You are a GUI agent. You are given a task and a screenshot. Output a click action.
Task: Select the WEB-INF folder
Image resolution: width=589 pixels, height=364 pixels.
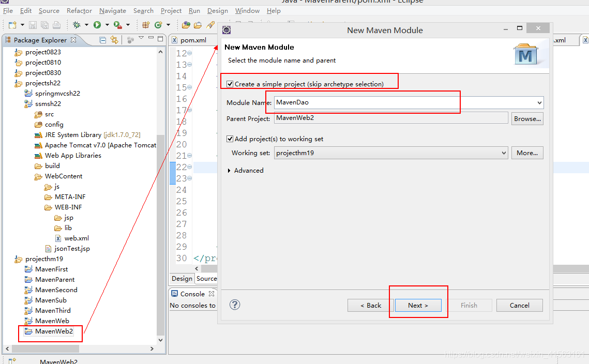pyautogui.click(x=68, y=207)
